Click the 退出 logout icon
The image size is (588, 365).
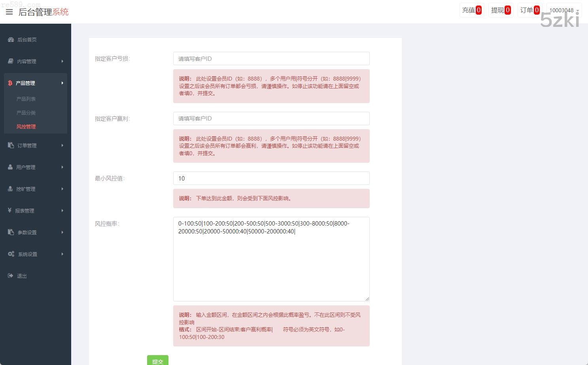pyautogui.click(x=11, y=276)
